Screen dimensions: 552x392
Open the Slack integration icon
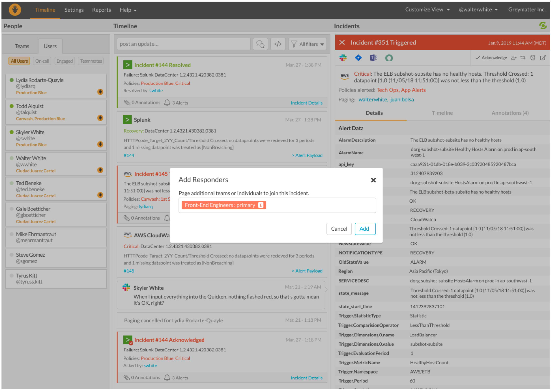coord(343,58)
